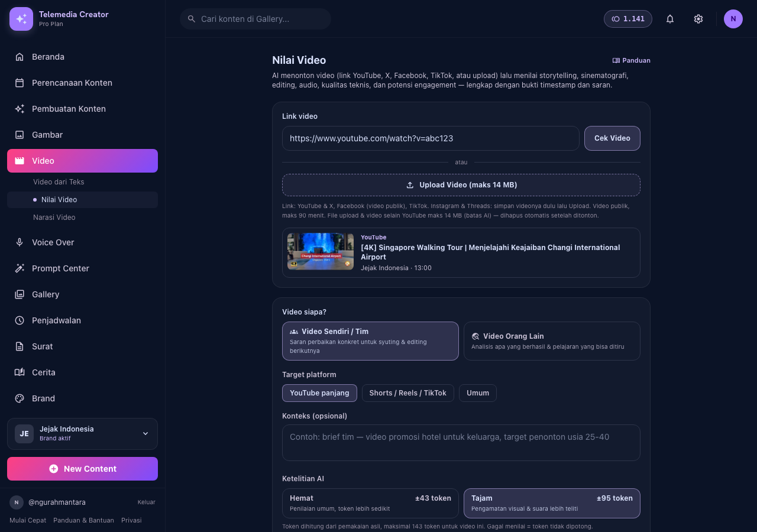Select Tajam AI accuracy option
Viewport: 757px width, 532px height.
click(552, 503)
